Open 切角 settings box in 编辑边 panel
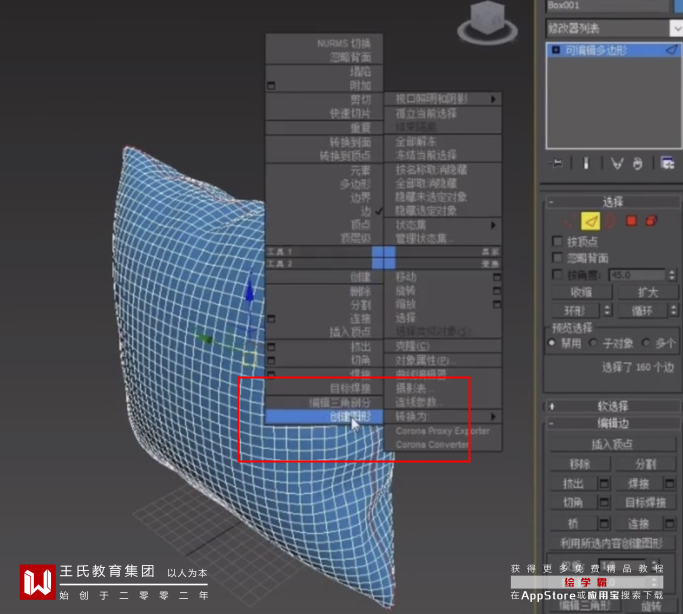The width and height of the screenshot is (683, 614). pos(604,503)
